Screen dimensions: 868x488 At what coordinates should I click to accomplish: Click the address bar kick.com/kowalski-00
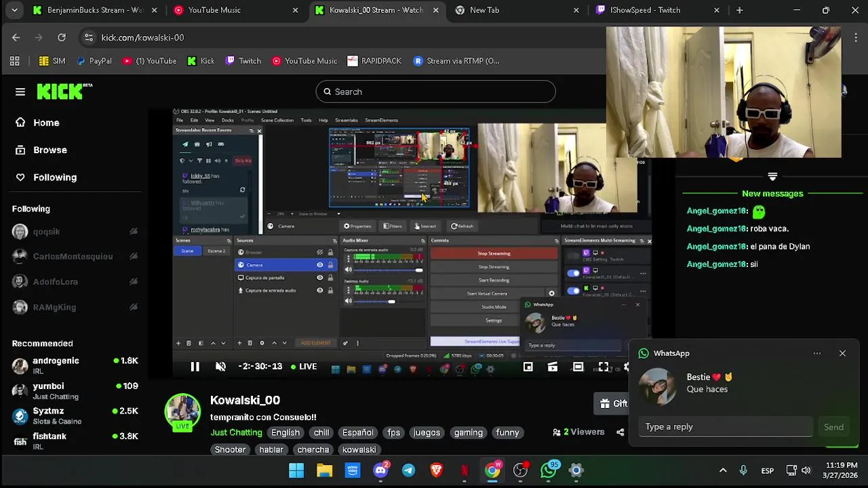click(x=142, y=37)
